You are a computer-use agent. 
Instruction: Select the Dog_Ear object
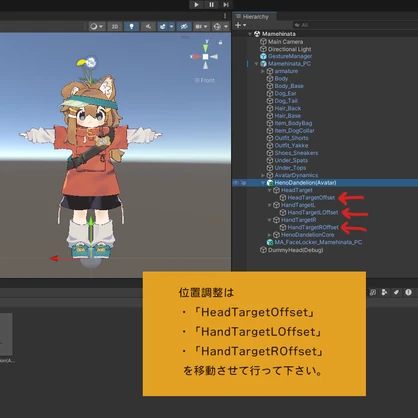(x=285, y=93)
